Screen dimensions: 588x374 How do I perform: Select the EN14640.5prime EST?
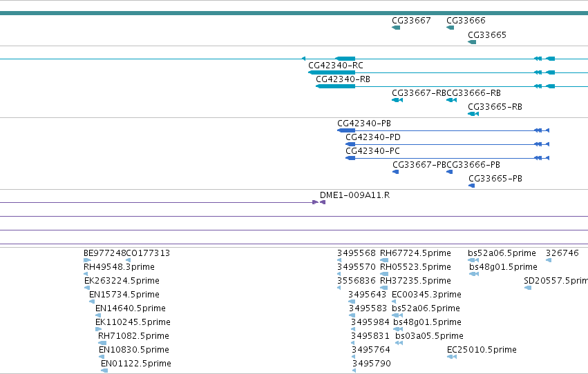click(x=131, y=309)
